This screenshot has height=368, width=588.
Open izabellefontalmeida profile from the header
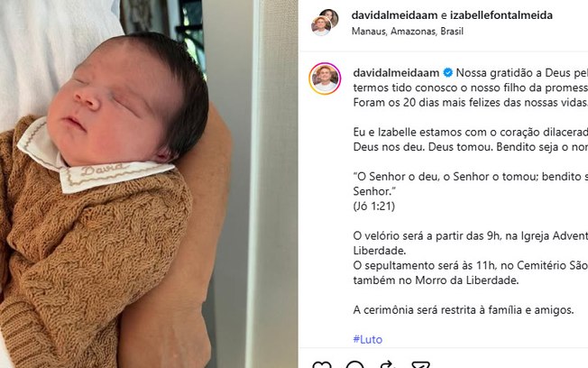tap(501, 15)
